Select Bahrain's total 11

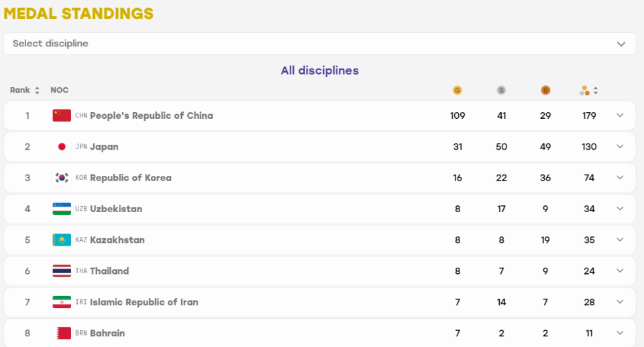point(589,333)
